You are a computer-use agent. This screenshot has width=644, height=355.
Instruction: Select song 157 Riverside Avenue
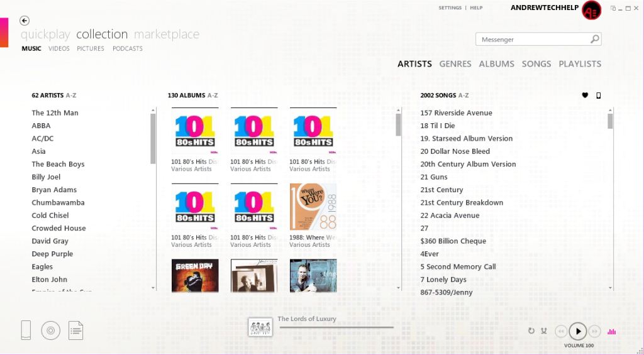coord(456,113)
